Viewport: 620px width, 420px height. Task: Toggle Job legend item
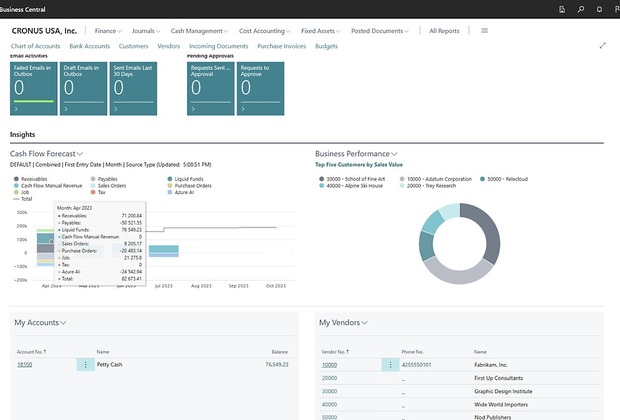[x=21, y=192]
